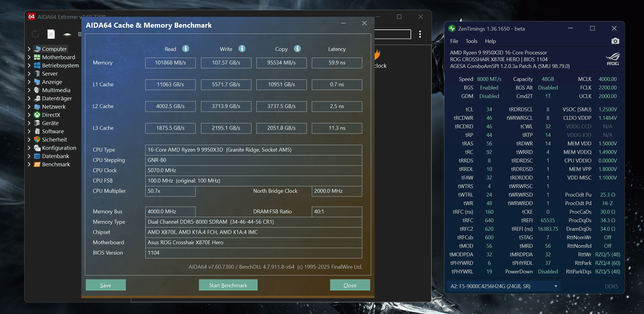Click the Sicherheit shield icon

pos(37,139)
